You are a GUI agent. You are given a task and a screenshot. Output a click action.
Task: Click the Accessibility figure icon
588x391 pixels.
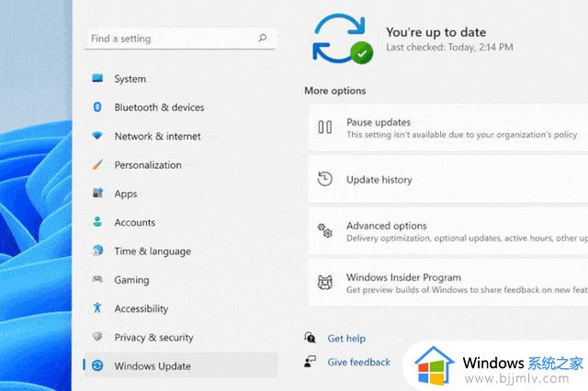97,307
